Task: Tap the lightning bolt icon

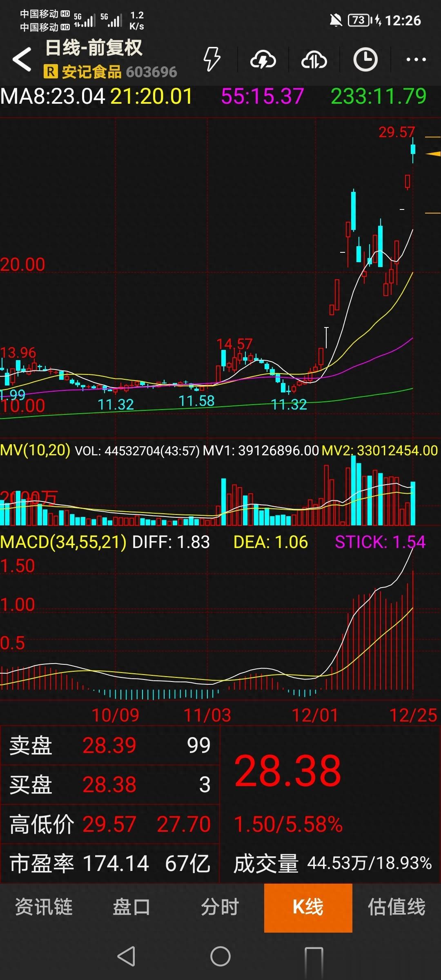Action: (x=212, y=59)
